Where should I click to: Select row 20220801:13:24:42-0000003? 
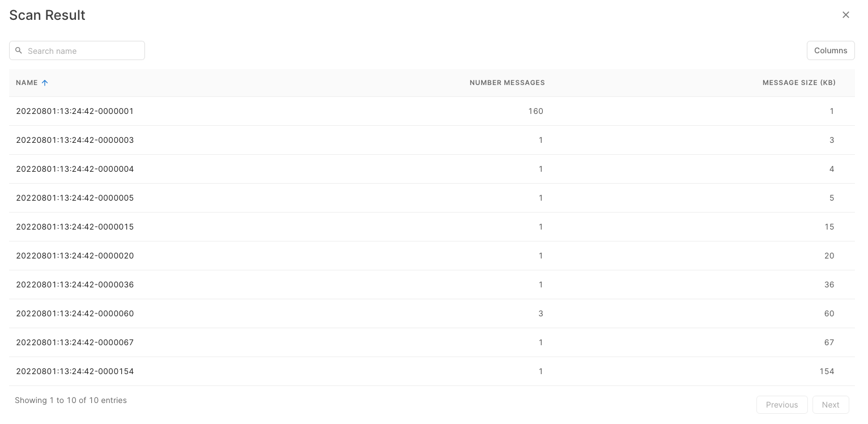point(75,140)
